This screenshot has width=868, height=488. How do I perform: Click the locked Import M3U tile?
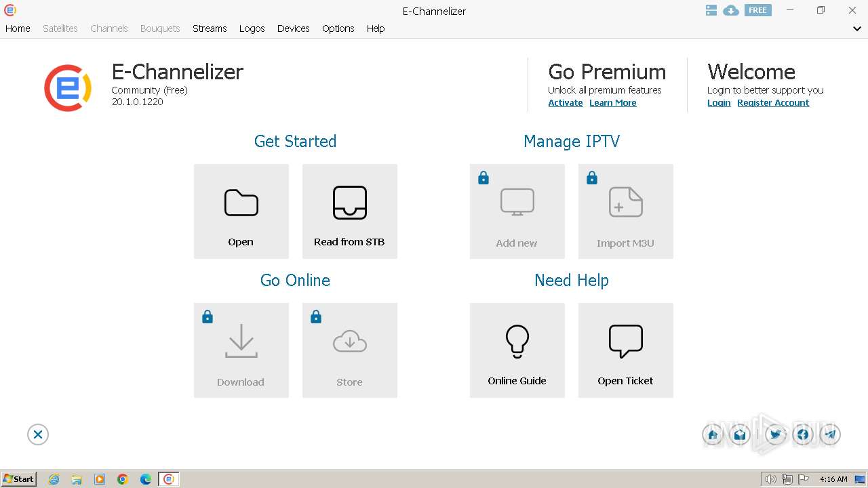pyautogui.click(x=626, y=211)
